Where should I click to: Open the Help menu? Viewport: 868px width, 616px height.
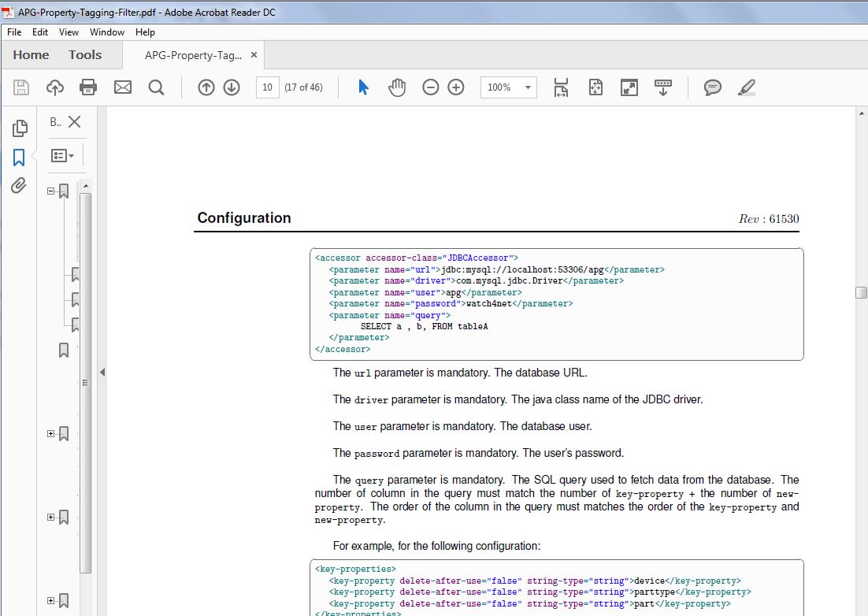coord(145,32)
